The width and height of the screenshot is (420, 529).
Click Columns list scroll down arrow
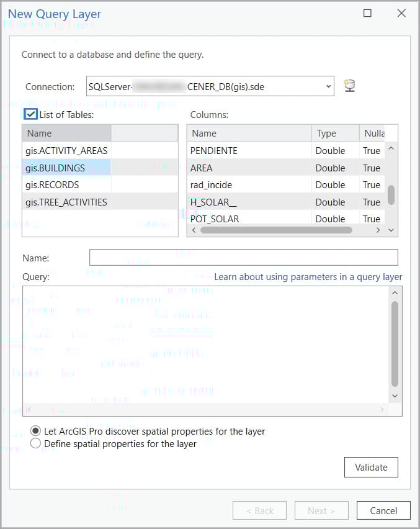391,230
